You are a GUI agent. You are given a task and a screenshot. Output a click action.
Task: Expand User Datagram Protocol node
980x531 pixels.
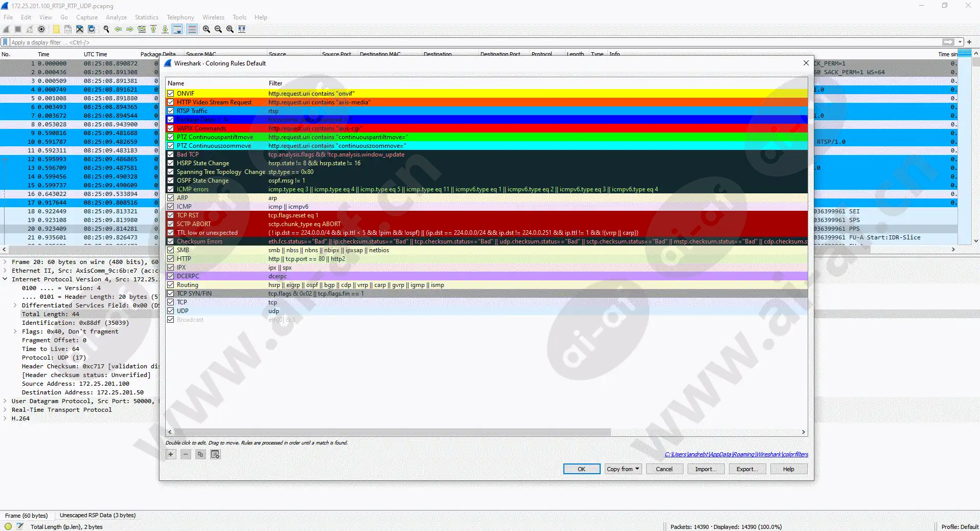coord(5,401)
